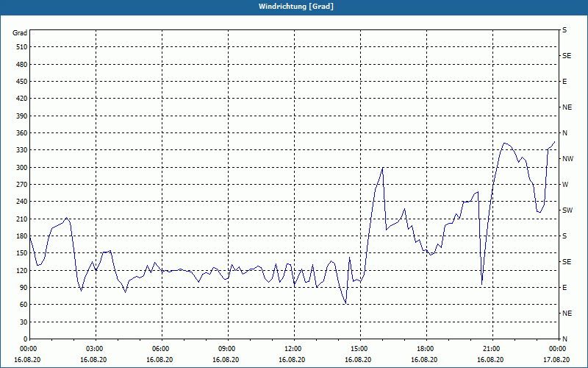This screenshot has width=588, height=368.
Task: Select the 60 y-axis value
Action: pos(24,305)
